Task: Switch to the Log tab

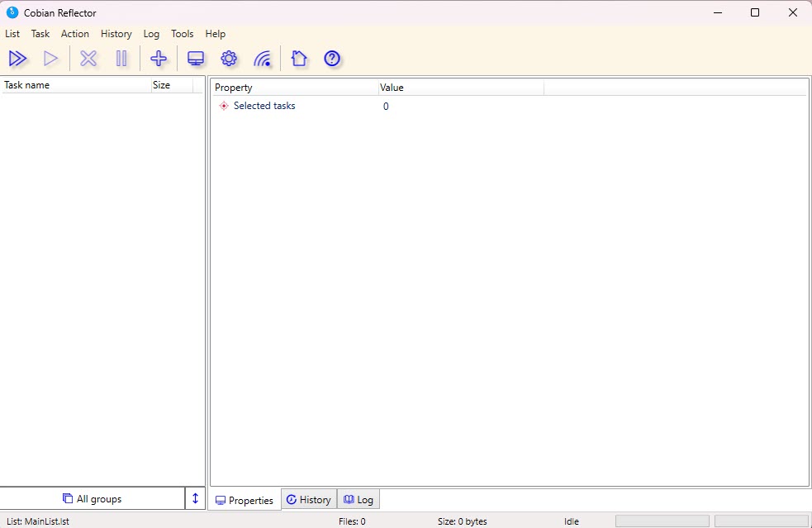Action: click(359, 500)
